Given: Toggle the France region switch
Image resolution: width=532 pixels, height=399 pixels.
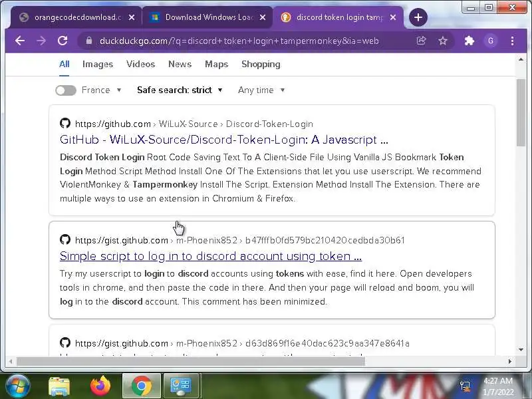Looking at the screenshot, I should coord(66,90).
